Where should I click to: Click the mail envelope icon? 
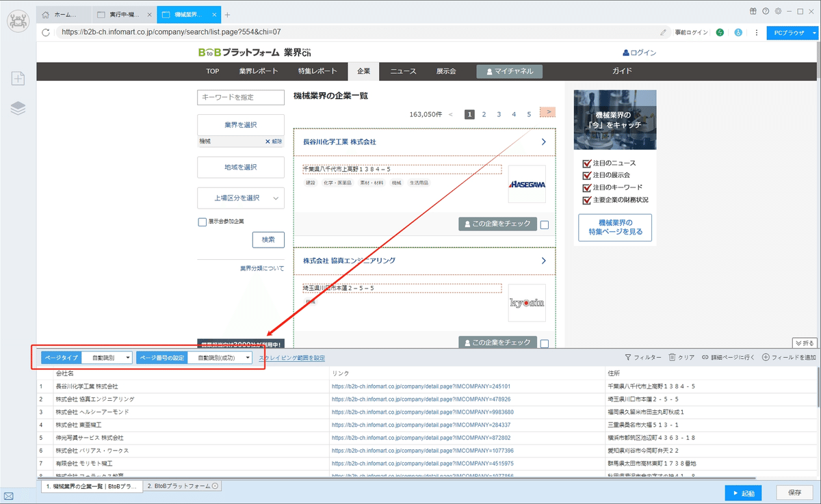pos(9,496)
